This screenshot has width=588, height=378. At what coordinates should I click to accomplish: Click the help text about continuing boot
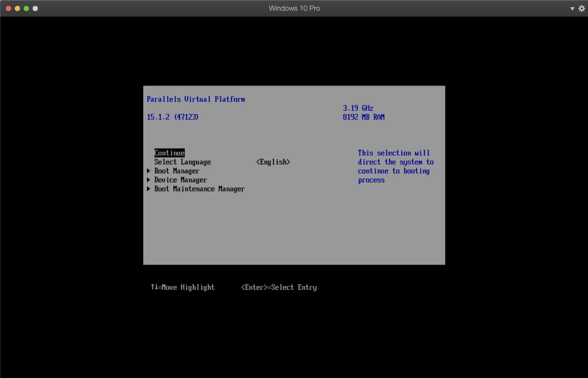[396, 166]
